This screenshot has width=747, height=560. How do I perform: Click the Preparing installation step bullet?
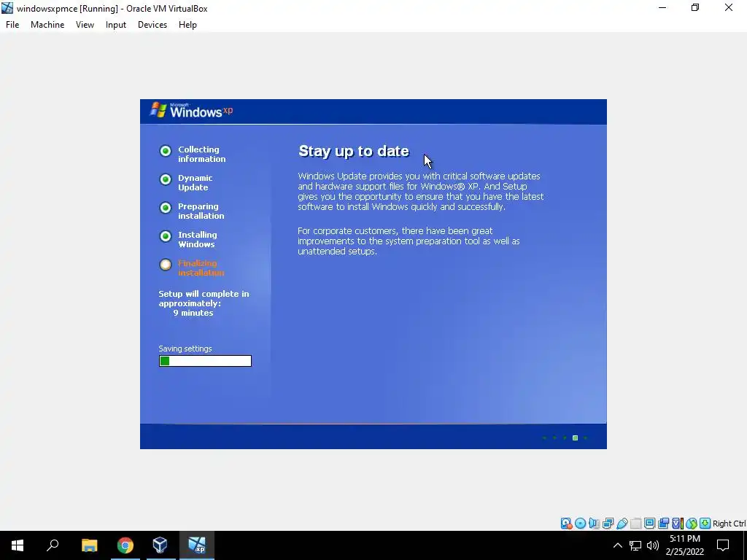(166, 208)
